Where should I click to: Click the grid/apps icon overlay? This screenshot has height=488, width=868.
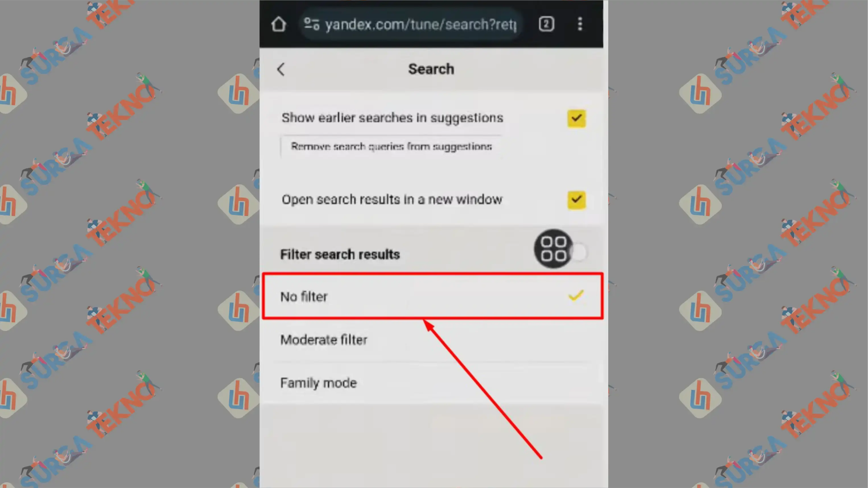point(554,249)
